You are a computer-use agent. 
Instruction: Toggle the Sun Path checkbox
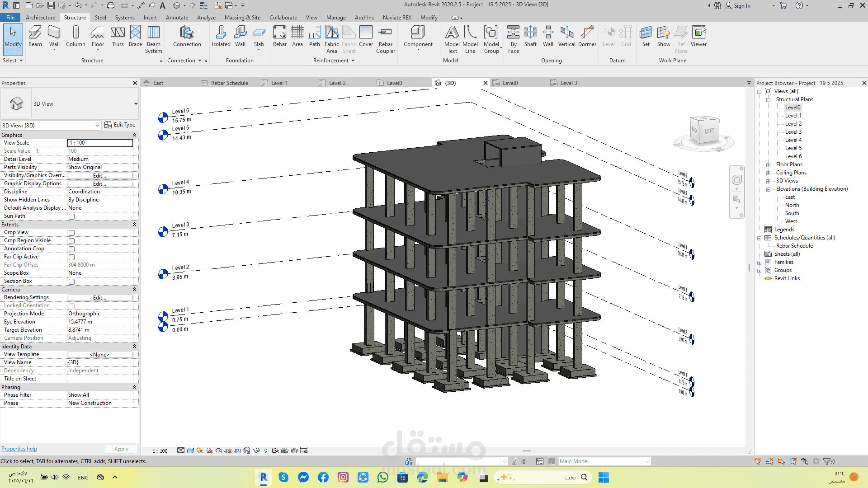pos(71,216)
